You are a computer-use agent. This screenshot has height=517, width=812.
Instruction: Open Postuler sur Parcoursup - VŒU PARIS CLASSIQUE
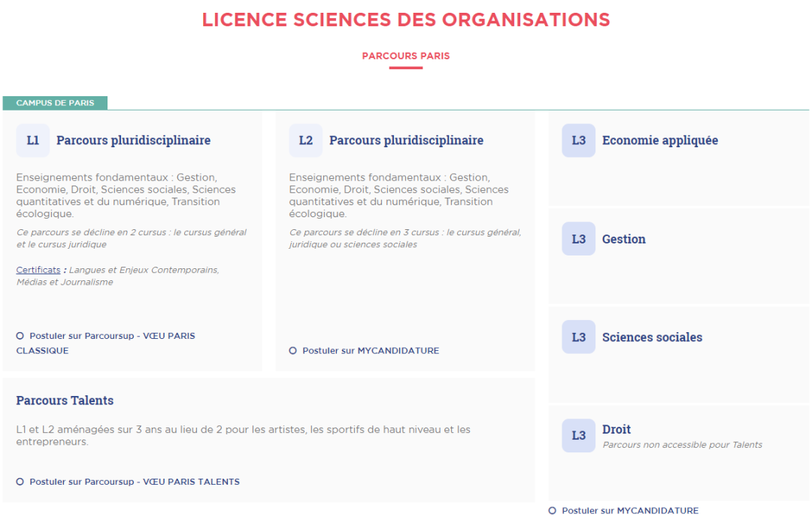tap(106, 343)
